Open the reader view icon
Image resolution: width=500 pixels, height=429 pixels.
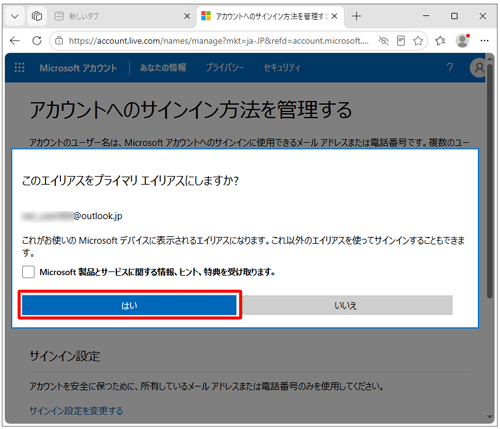401,41
